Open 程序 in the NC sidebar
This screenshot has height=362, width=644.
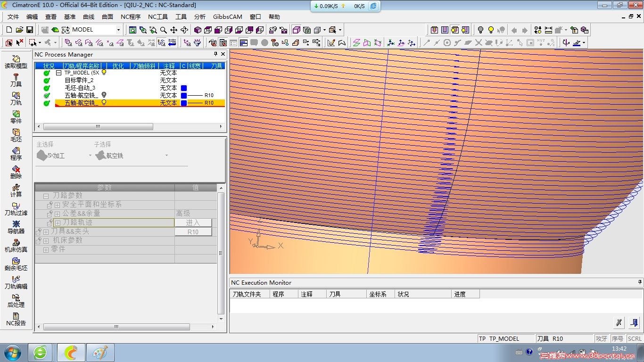pyautogui.click(x=16, y=154)
